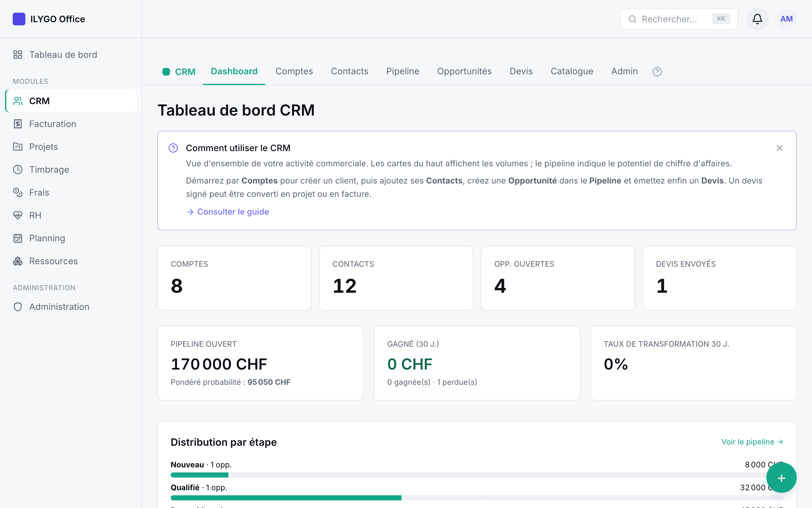Click the CRM people icon in sidebar
This screenshot has width=812, height=508.
(x=18, y=101)
